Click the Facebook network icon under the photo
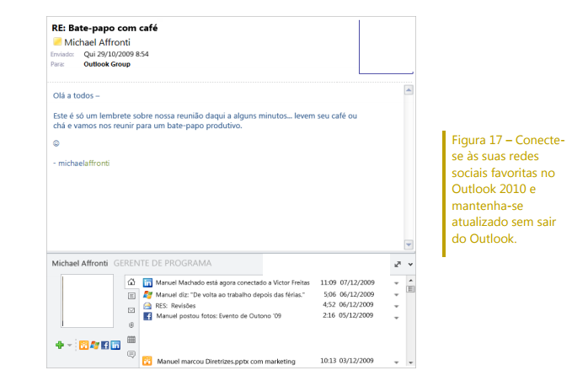 tap(104, 345)
